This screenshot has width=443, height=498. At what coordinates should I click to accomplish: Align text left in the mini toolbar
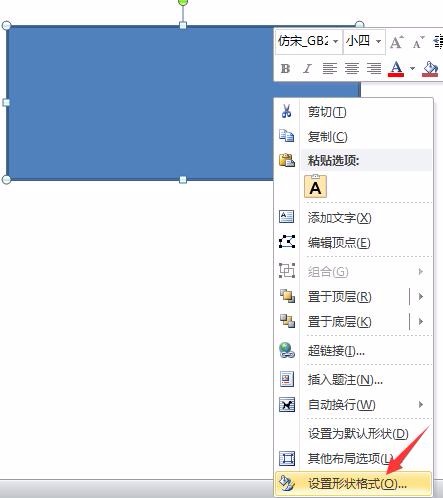pos(330,68)
